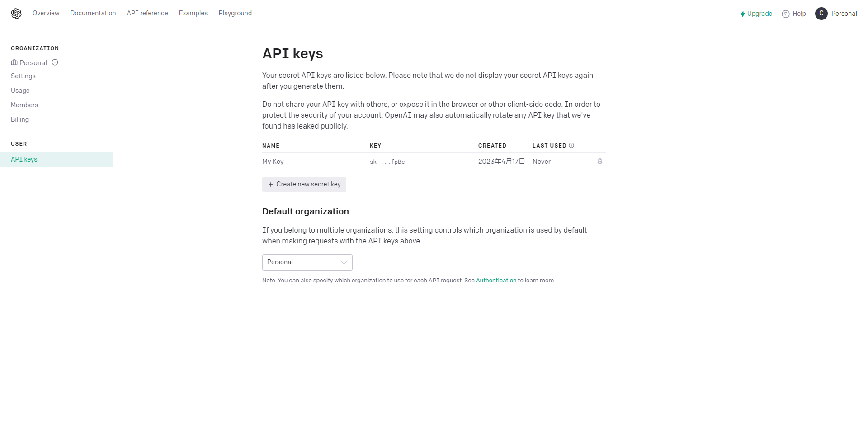The height and width of the screenshot is (424, 868).
Task: Follow the Authentication link
Action: (x=496, y=281)
